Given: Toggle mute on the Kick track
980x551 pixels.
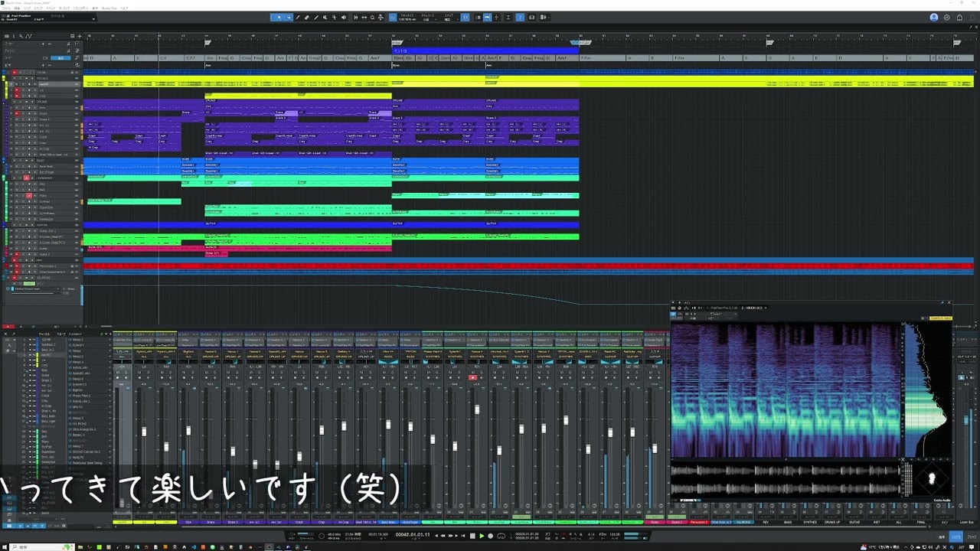Looking at the screenshot, I should [x=17, y=108].
